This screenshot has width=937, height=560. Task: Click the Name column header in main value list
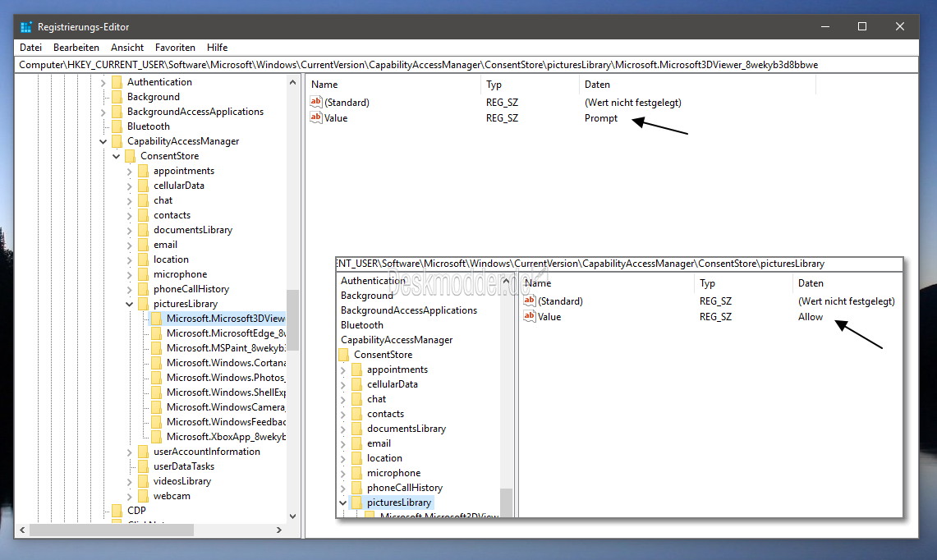(393, 85)
